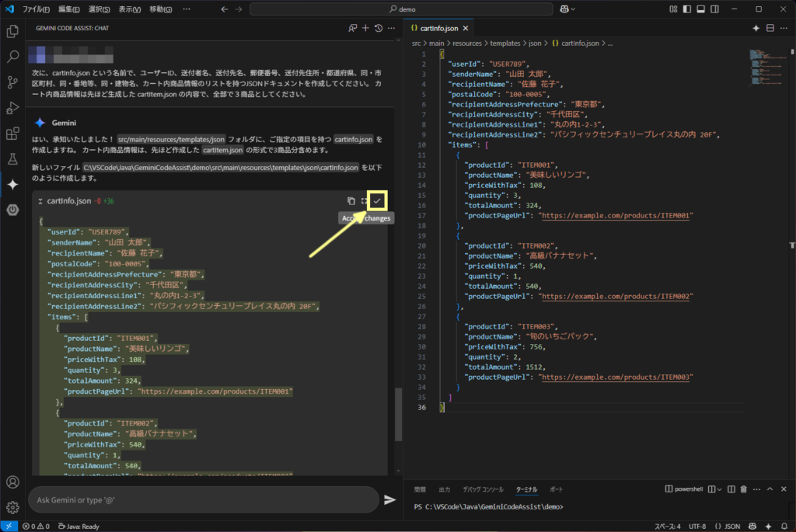This screenshot has height=532, width=796.
Task: Switch to the ポート panel tab
Action: [557, 489]
